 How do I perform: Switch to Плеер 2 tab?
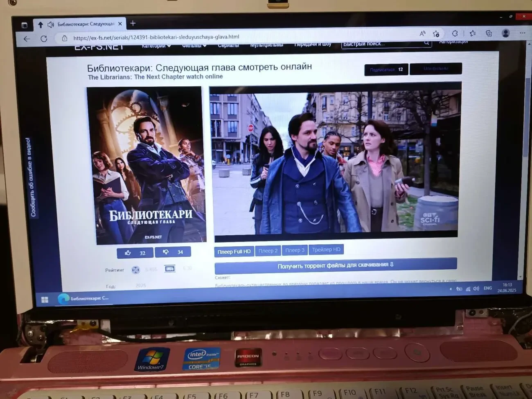268,251
